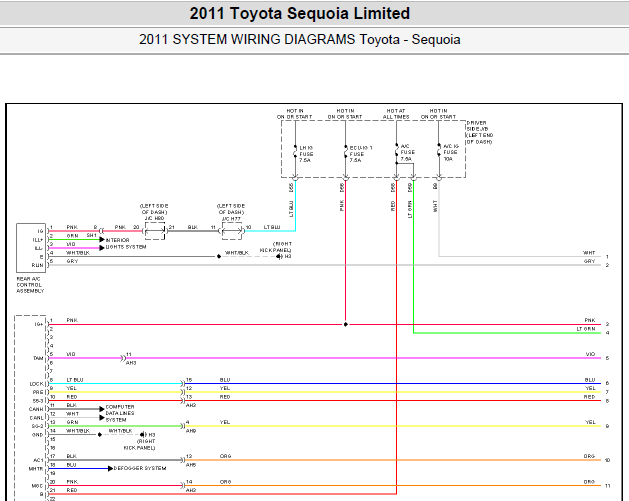Click the vertical LT GRN wire
The width and height of the screenshot is (629, 501).
click(x=414, y=257)
